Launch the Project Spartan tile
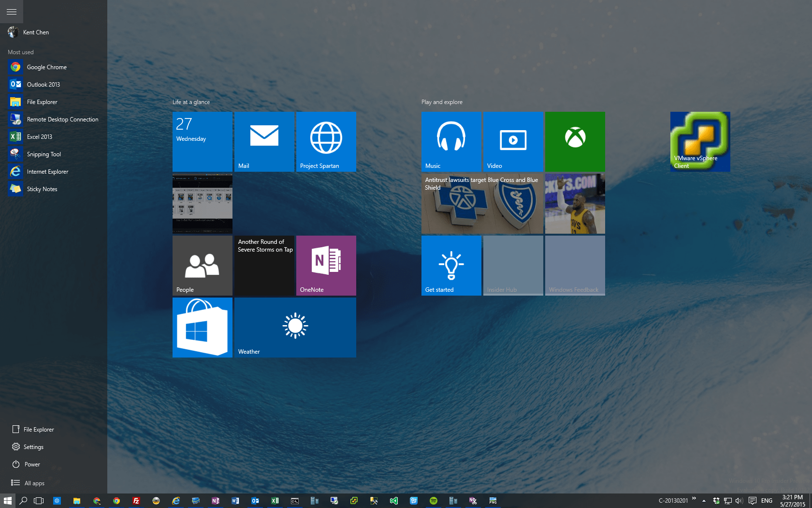The image size is (812, 508). point(326,142)
